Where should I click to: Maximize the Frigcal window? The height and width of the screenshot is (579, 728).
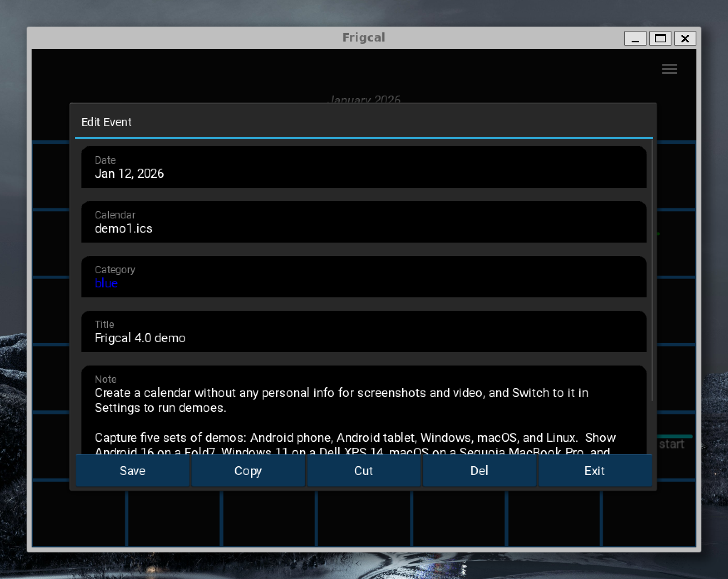click(660, 38)
